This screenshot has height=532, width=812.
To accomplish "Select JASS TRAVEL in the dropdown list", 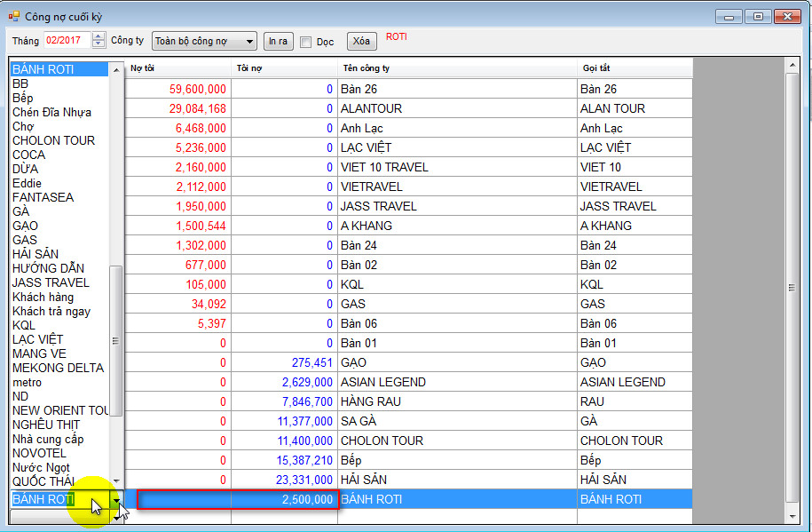I will [x=59, y=282].
